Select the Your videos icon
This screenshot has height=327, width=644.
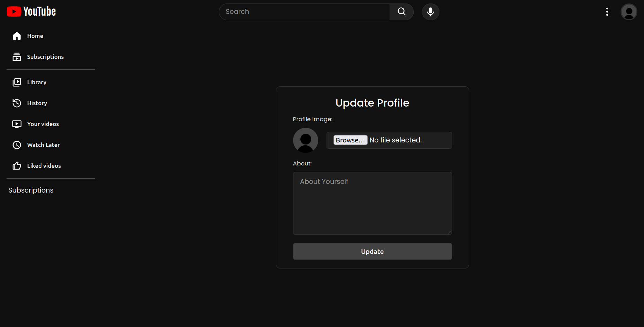17,124
